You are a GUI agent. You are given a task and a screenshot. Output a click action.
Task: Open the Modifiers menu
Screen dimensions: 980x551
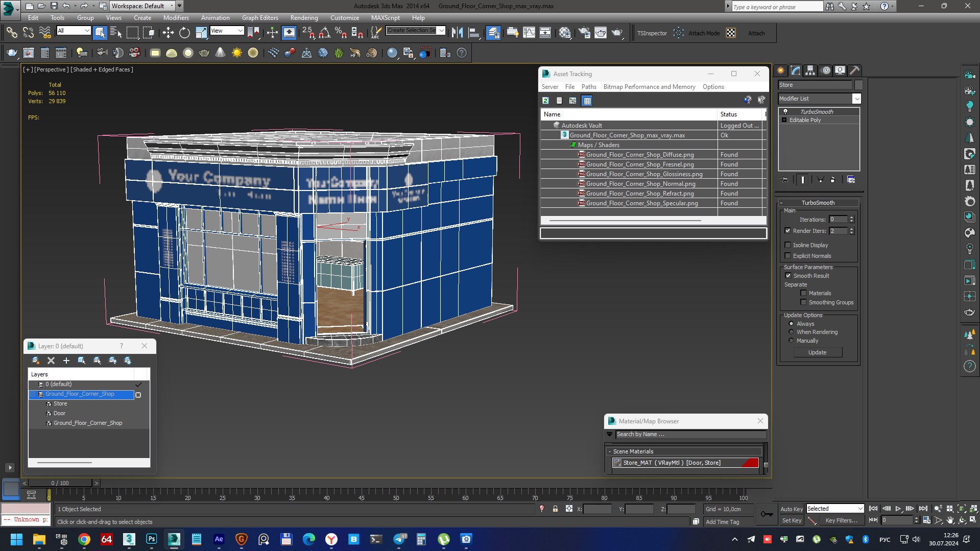pyautogui.click(x=176, y=17)
